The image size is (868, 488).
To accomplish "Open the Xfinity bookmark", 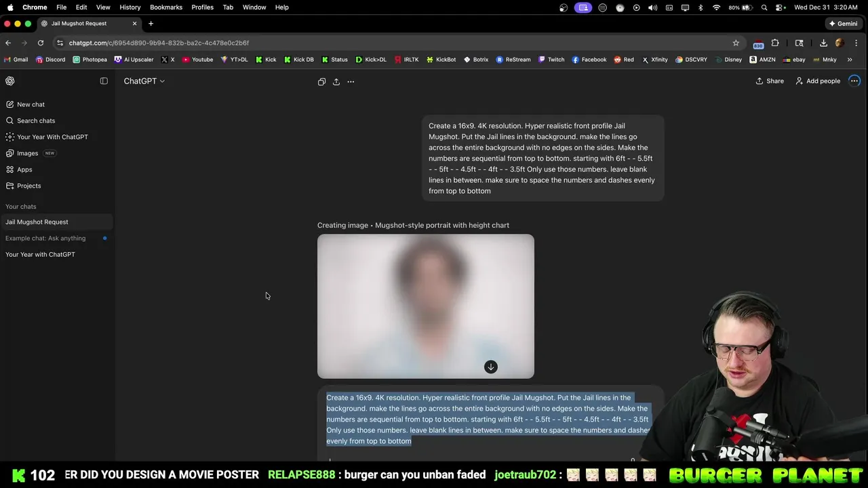I will 655,60.
